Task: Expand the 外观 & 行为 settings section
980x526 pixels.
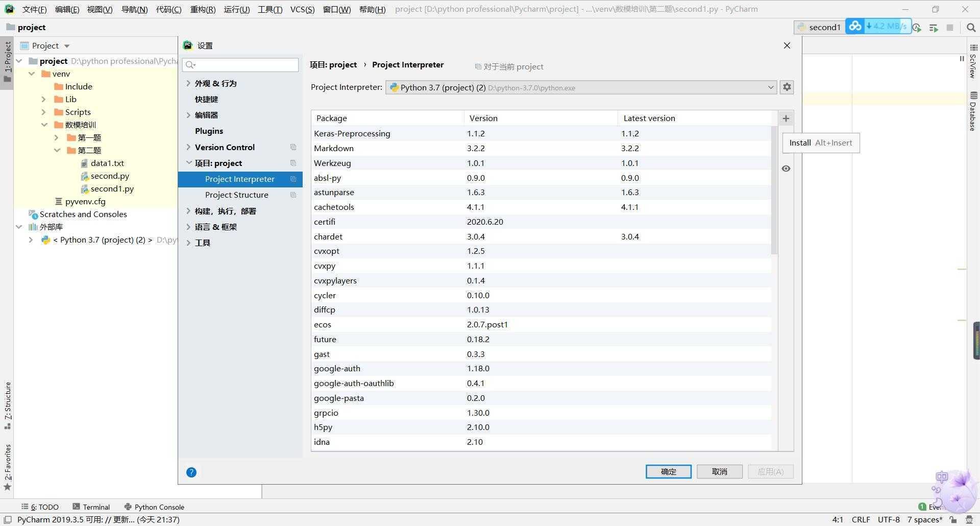Action: (x=188, y=83)
